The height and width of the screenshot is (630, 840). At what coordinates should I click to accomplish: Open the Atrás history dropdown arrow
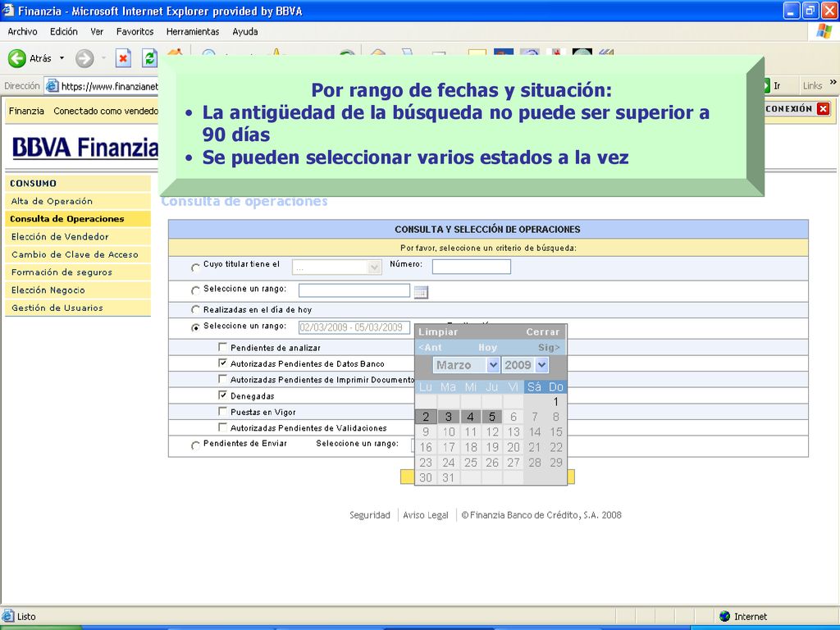point(62,58)
